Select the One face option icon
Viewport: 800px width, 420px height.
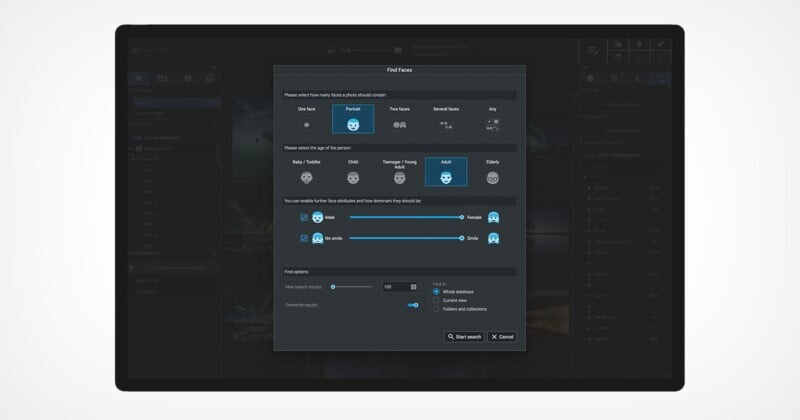click(306, 125)
